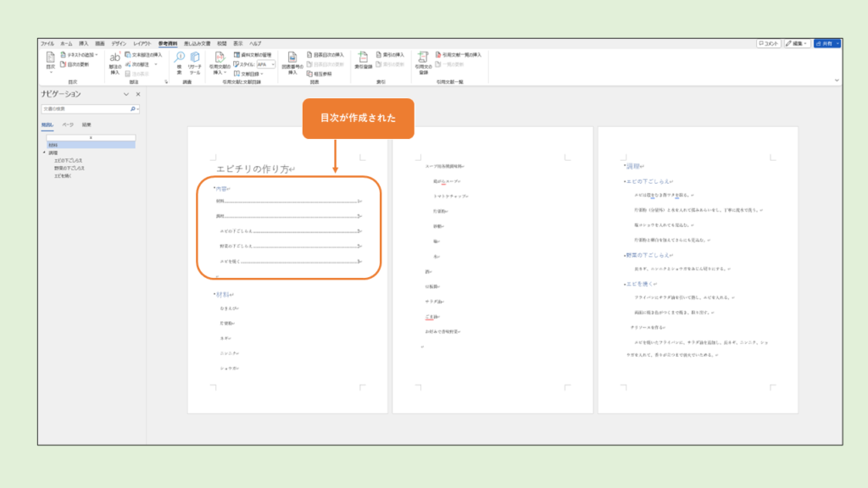
Task: Click the 材料 heading on page one
Action: pos(223,294)
